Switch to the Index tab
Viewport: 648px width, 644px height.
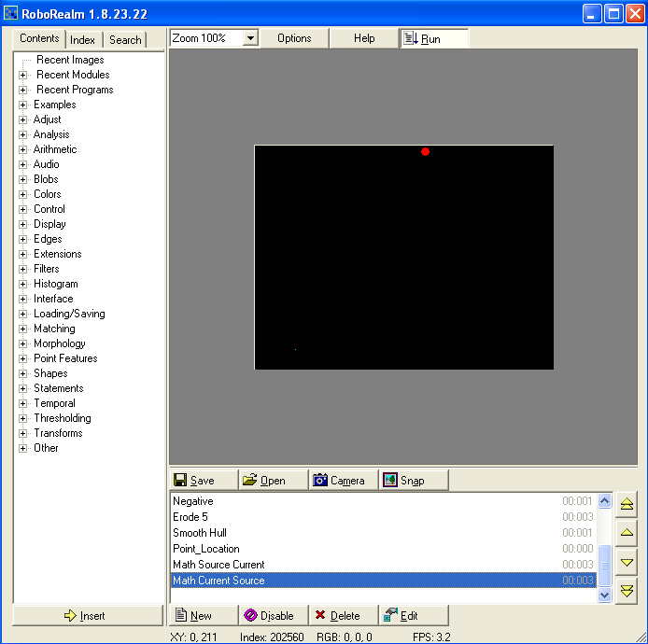[83, 40]
